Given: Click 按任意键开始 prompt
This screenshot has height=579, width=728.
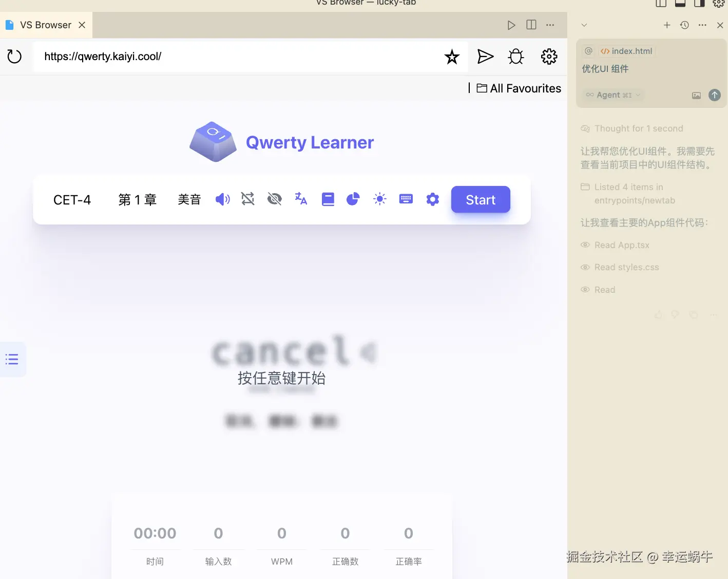Looking at the screenshot, I should pyautogui.click(x=282, y=379).
